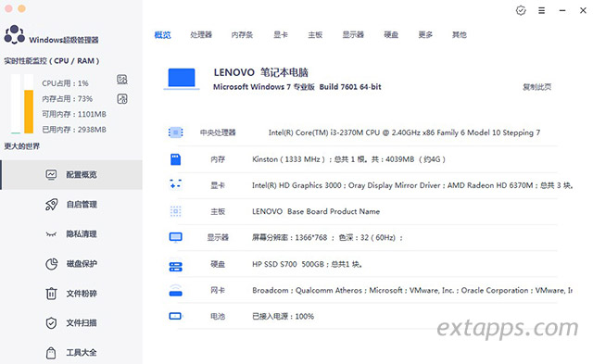Minimize the window
Screen dimensions: 593x364
(562, 10)
